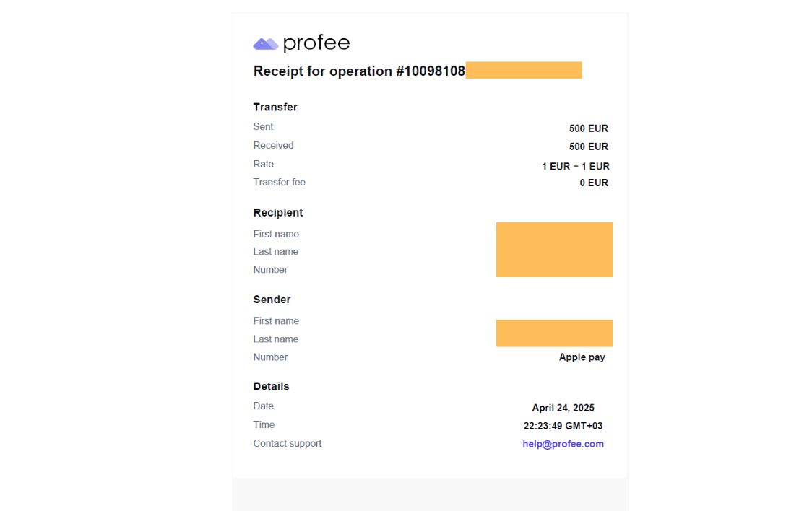Screen dimensions: 812x511
Task: Click the Contact support label
Action: click(x=288, y=443)
